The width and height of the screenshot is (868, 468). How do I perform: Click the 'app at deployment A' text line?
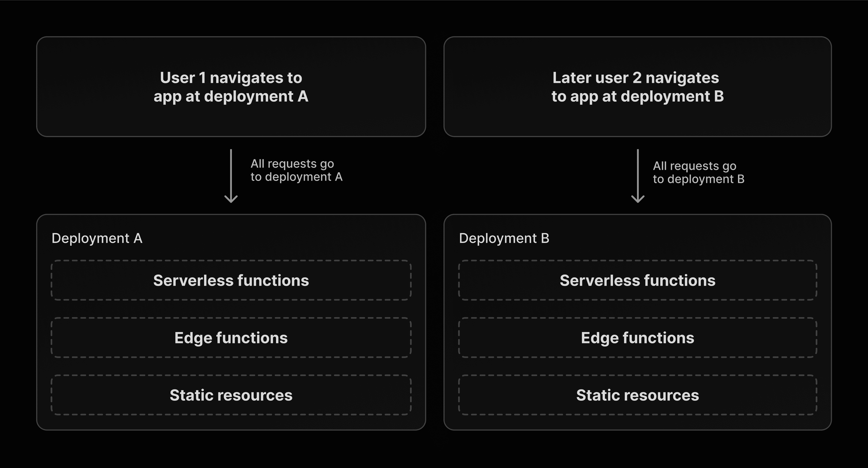231,97
